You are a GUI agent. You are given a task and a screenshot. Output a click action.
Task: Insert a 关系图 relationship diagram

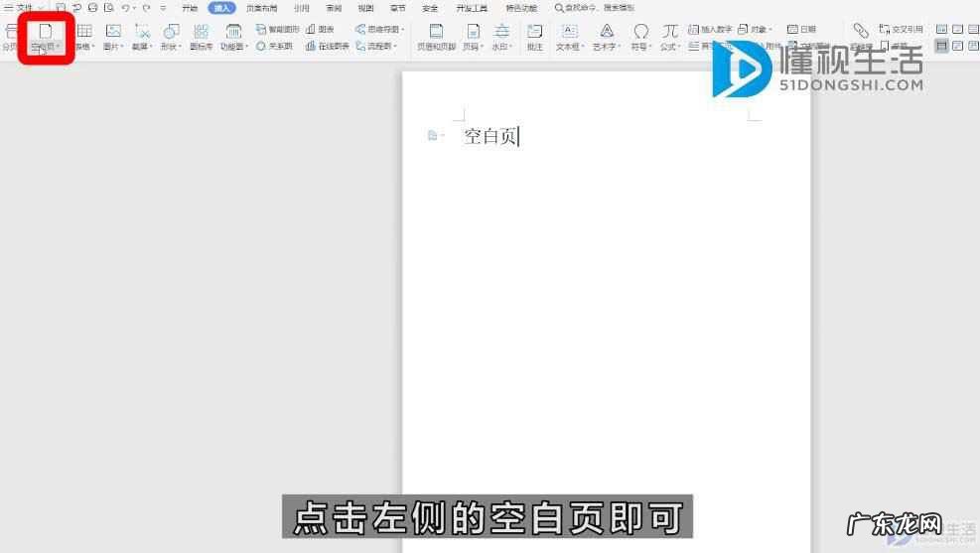(x=274, y=47)
